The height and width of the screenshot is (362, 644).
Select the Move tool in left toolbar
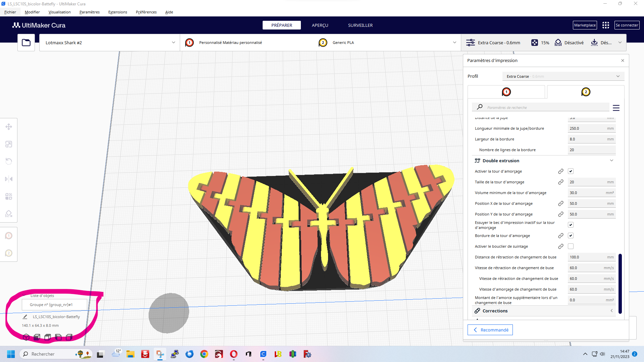tap(9, 127)
